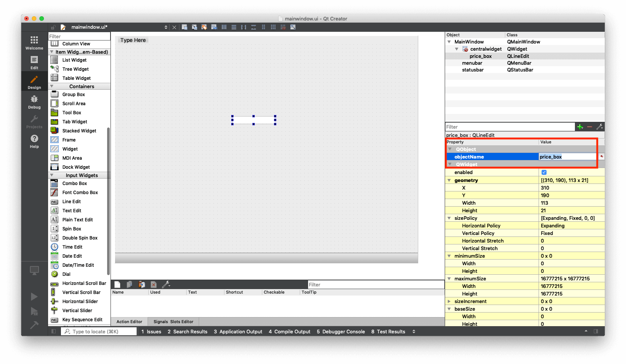The image size is (626, 364).
Task: Apply grid layout toolbar icon
Action: click(x=273, y=27)
